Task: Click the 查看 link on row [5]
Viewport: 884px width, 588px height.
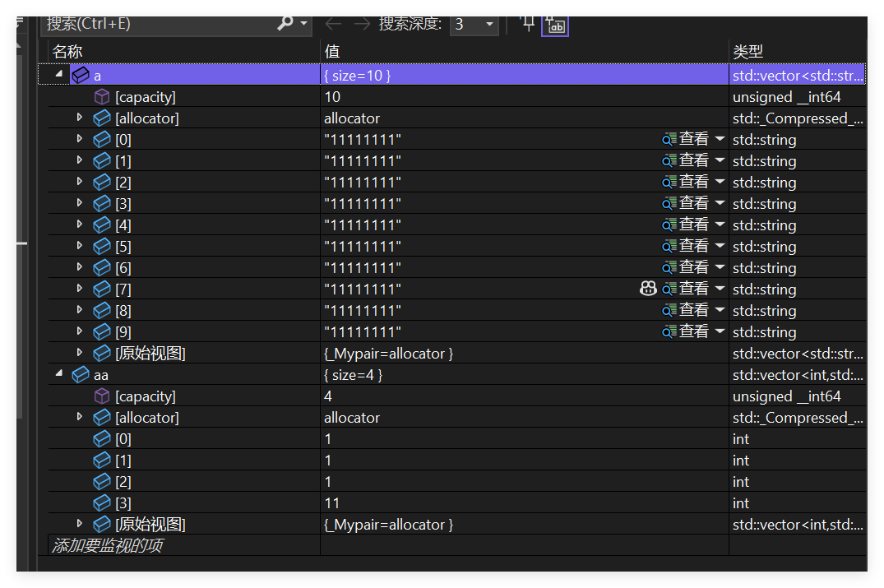Action: 693,246
